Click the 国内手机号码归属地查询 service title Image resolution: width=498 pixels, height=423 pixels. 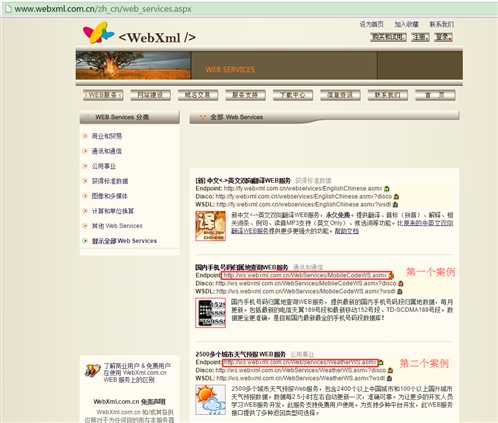(242, 267)
